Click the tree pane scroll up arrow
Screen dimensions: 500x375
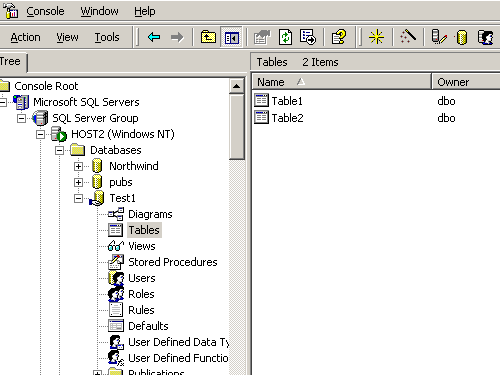237,86
